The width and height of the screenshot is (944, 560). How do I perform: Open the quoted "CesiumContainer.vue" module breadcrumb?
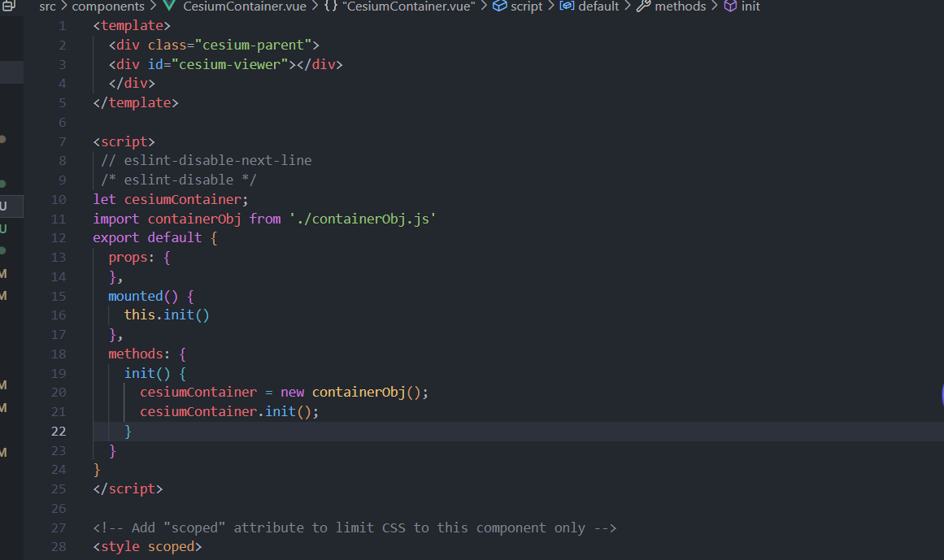(409, 7)
